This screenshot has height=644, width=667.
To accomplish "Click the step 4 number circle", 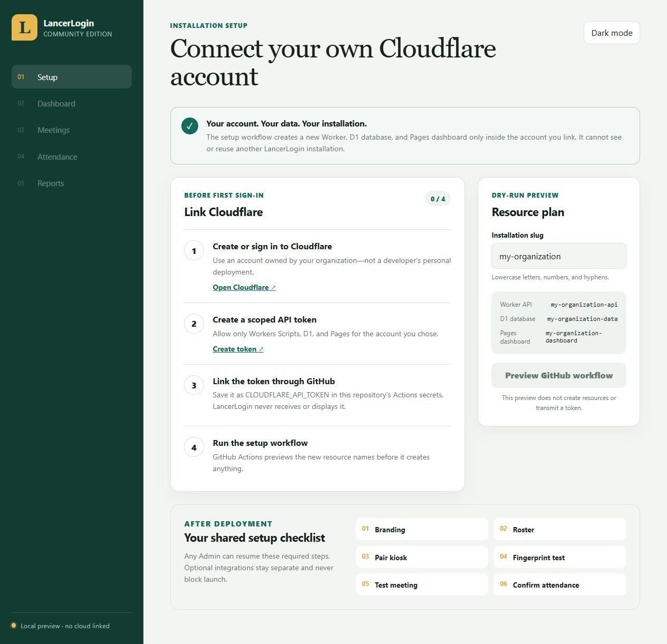I will 194,447.
